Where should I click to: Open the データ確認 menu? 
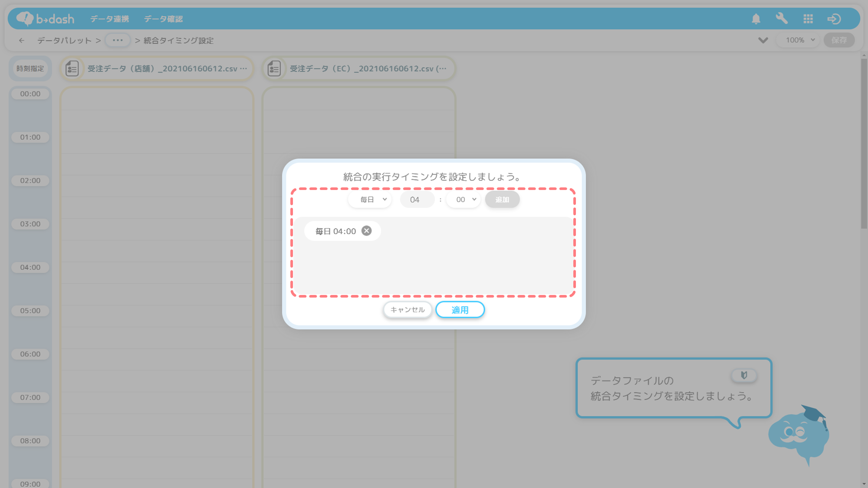point(164,19)
